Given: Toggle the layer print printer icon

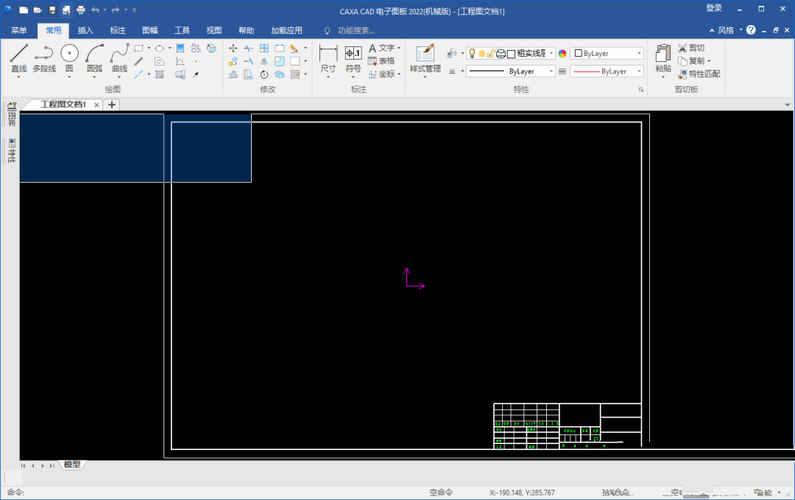Looking at the screenshot, I should tap(501, 53).
